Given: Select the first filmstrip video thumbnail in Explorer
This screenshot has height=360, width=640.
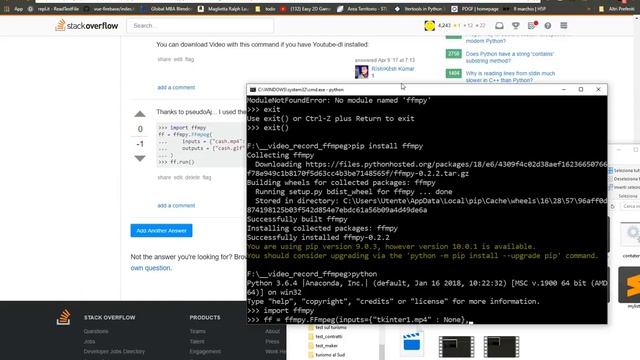Looking at the screenshot, I should pyautogui.click(x=456, y=347).
